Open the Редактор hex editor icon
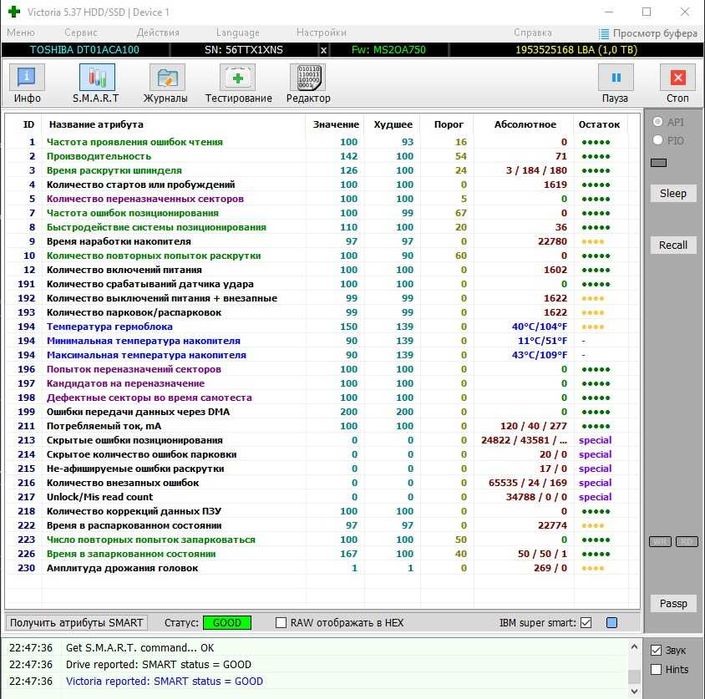This screenshot has height=699, width=705. click(x=308, y=77)
